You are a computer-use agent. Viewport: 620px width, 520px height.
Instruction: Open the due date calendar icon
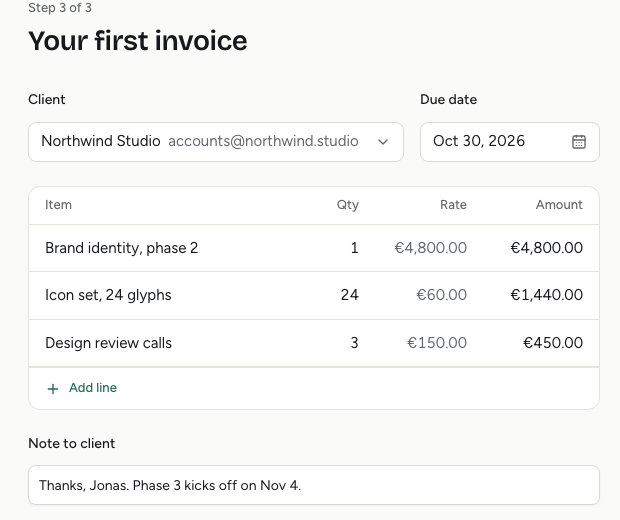[x=578, y=142]
